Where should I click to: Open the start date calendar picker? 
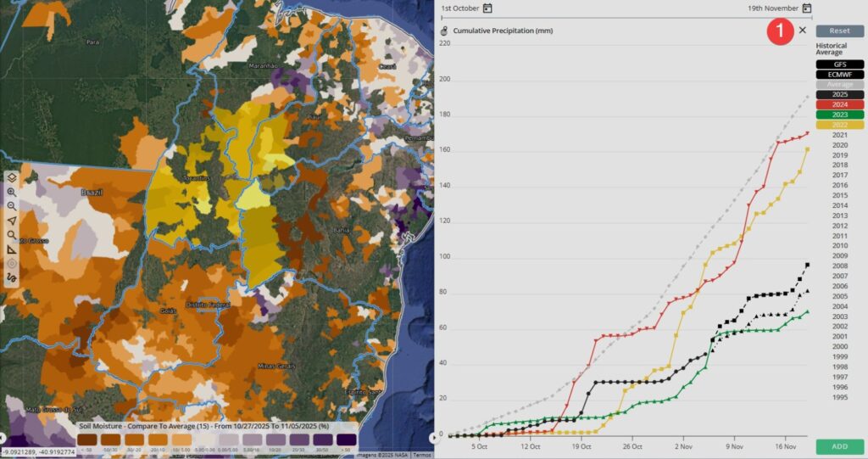click(x=487, y=8)
